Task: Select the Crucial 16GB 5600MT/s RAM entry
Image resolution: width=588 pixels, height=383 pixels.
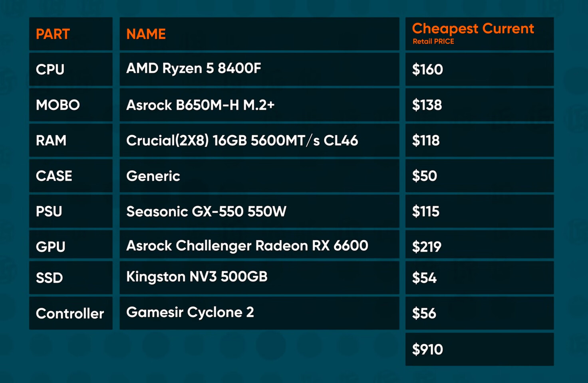Action: 242,141
